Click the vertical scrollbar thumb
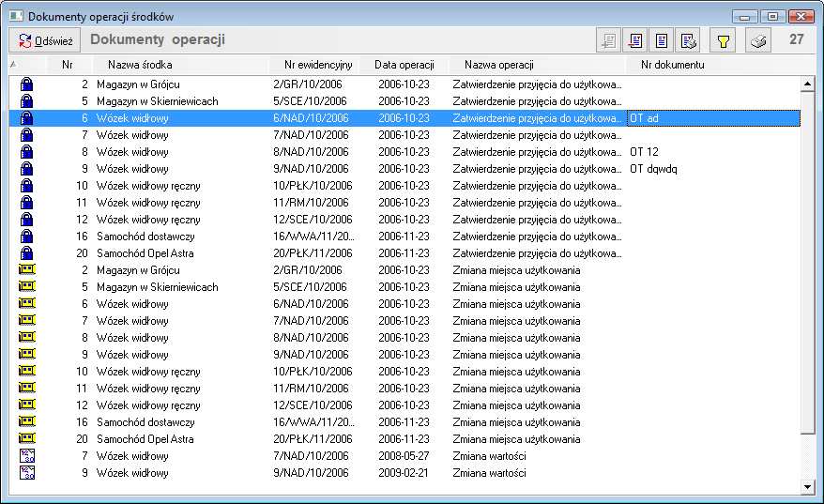 click(807, 263)
